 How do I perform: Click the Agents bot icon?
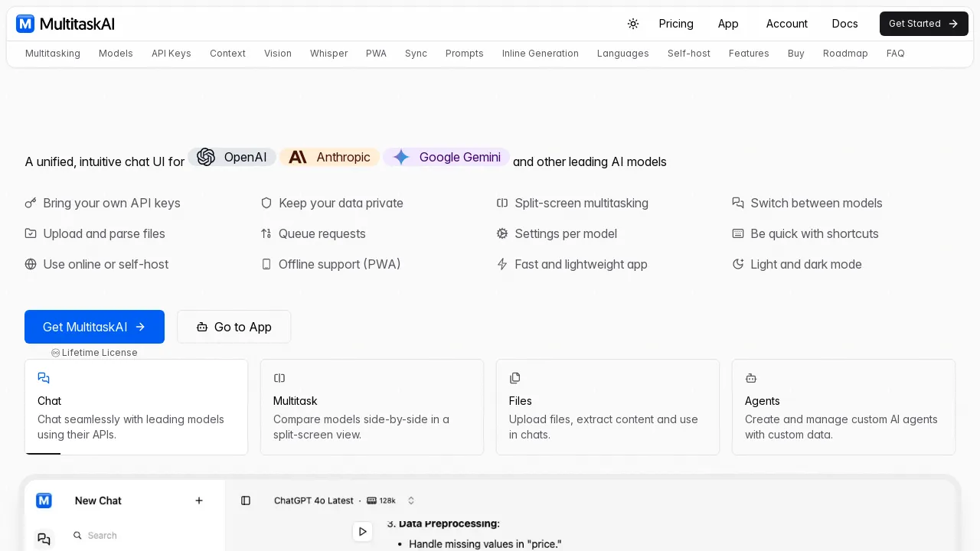click(751, 377)
